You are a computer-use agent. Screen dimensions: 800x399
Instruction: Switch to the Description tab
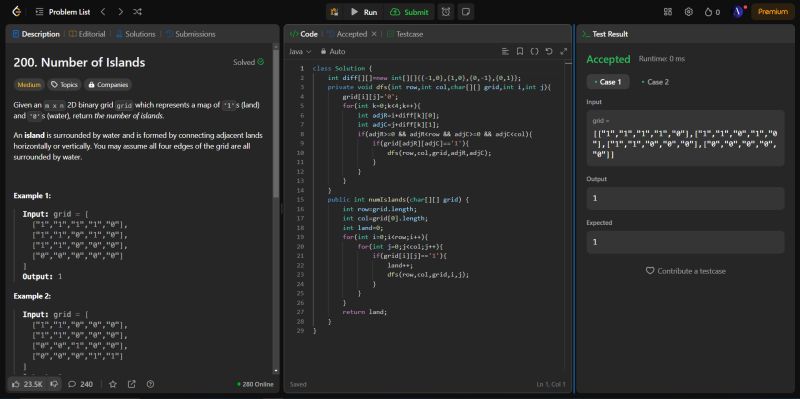pos(36,34)
